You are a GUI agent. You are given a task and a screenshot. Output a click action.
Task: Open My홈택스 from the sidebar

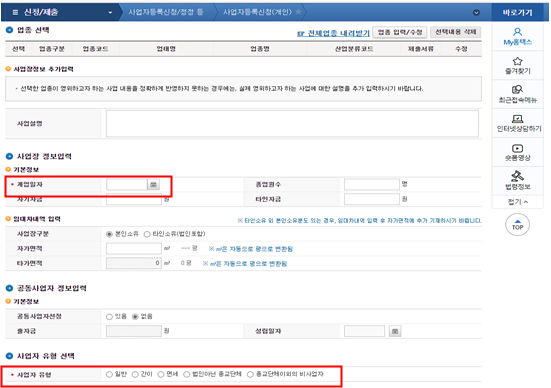[x=517, y=37]
